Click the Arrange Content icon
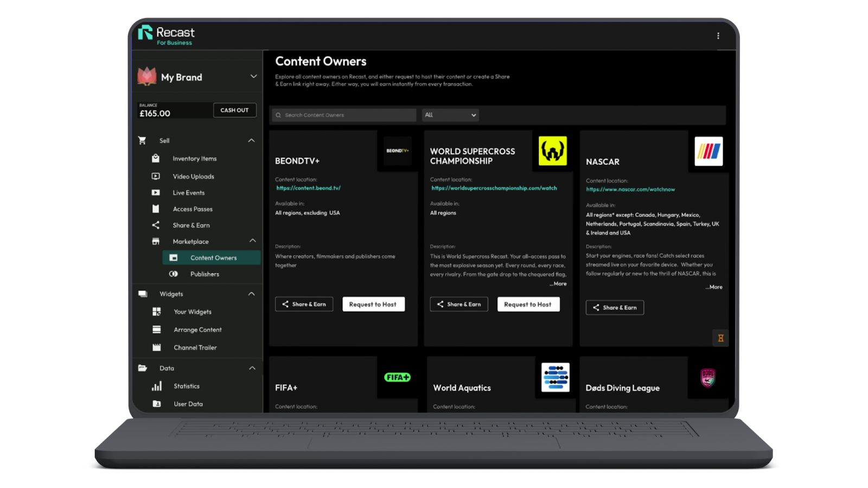Viewport: 868px width, 488px height. click(x=157, y=329)
